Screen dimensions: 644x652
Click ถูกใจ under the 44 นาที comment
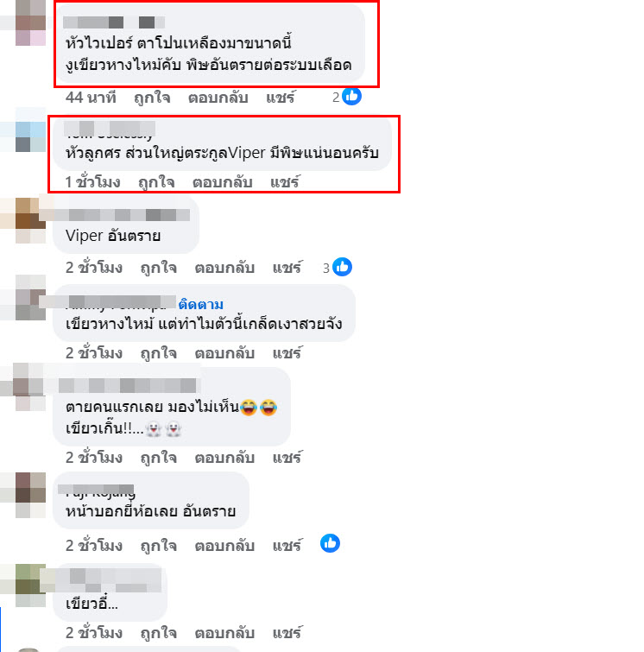(x=152, y=98)
